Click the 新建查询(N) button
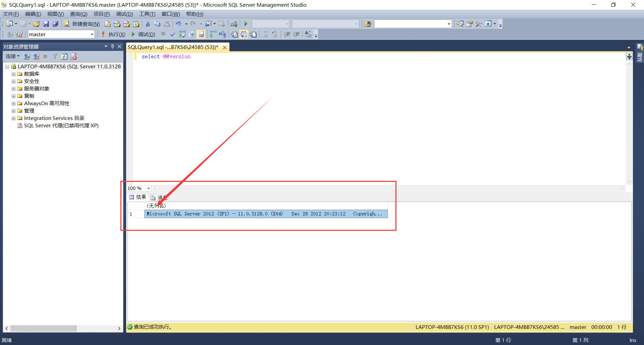This screenshot has width=644, height=345. pyautogui.click(x=82, y=24)
